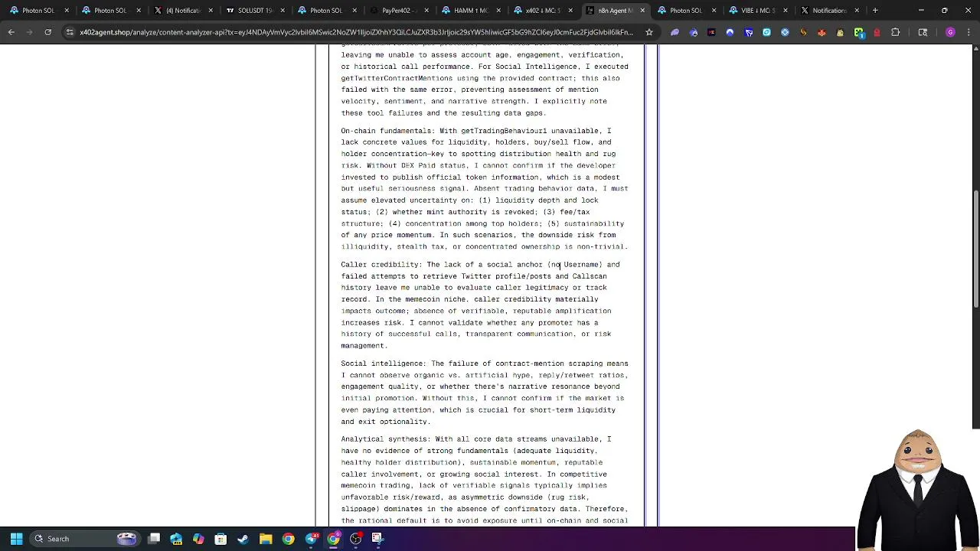Open the green extension with notification badge
This screenshot has height=551, width=980.
coord(859,32)
